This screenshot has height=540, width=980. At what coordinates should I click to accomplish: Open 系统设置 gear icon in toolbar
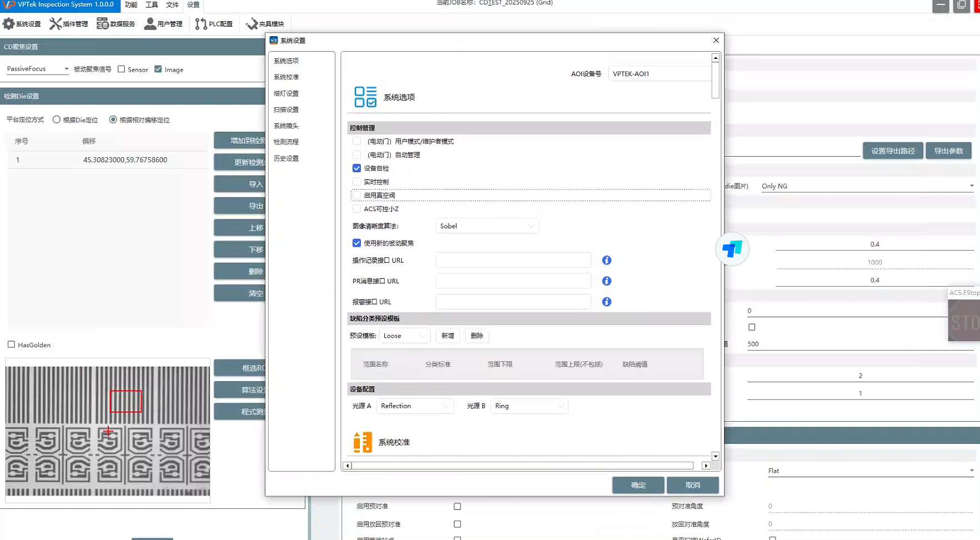9,24
